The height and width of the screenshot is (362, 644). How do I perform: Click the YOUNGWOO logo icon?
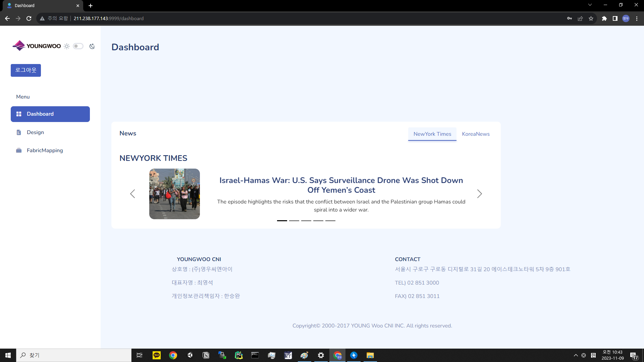pyautogui.click(x=19, y=46)
